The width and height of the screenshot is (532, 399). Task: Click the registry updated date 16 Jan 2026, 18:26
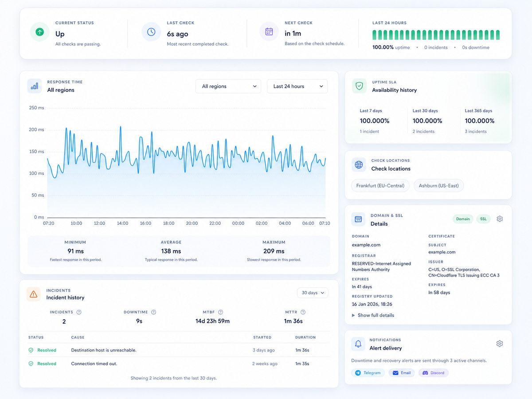coord(372,304)
